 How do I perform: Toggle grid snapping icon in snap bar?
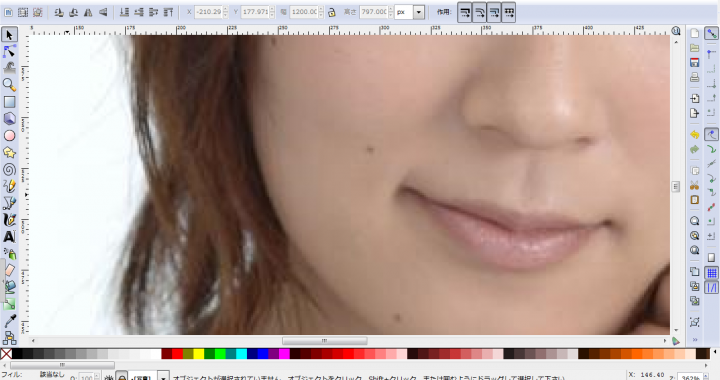pyautogui.click(x=711, y=273)
